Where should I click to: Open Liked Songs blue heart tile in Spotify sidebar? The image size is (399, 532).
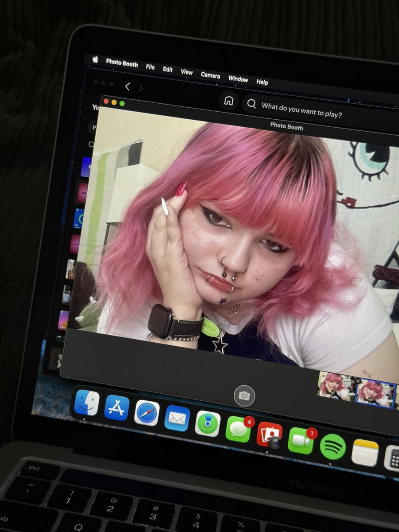86,167
